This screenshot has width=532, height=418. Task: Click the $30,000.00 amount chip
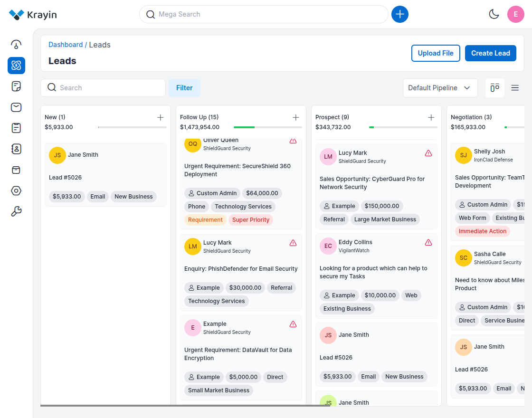coord(245,288)
